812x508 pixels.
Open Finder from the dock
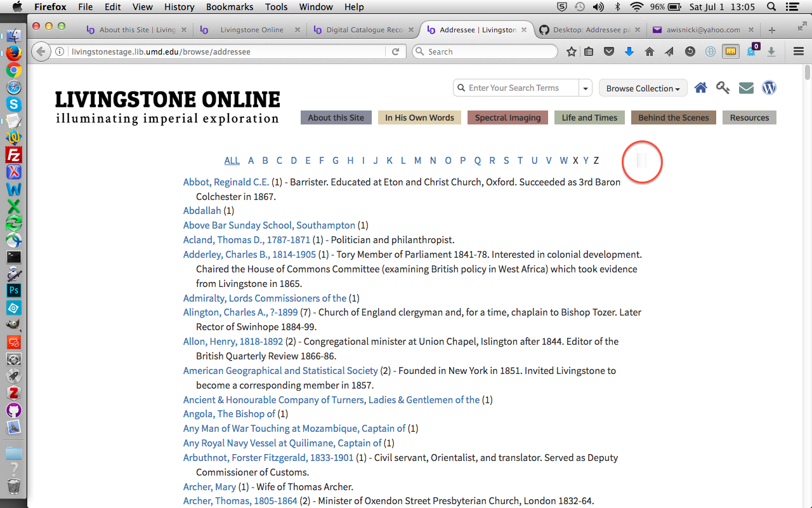pos(14,37)
